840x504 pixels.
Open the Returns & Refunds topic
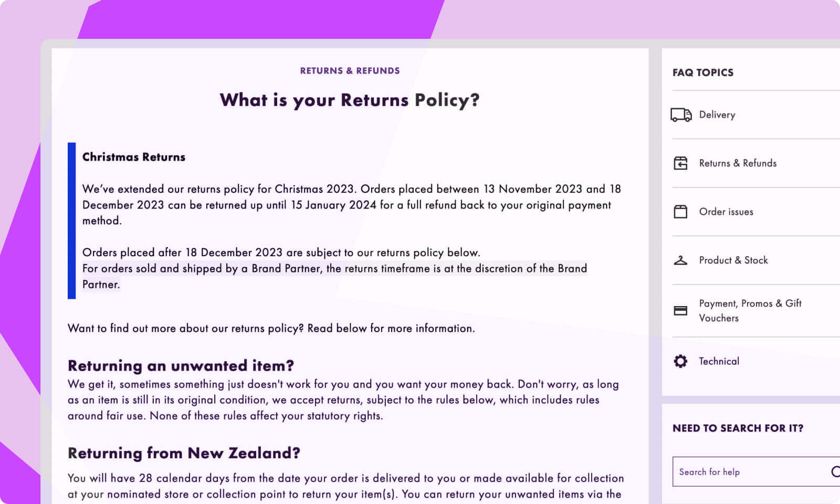[x=738, y=163]
